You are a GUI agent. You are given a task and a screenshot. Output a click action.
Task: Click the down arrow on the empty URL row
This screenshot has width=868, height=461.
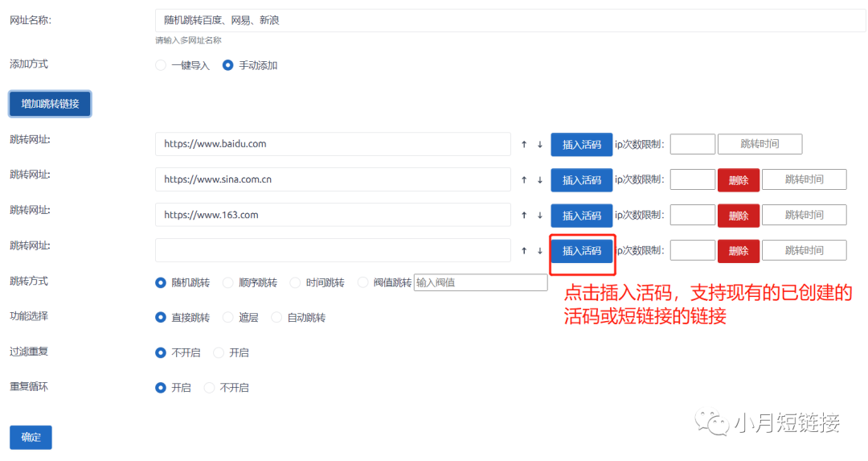point(540,251)
